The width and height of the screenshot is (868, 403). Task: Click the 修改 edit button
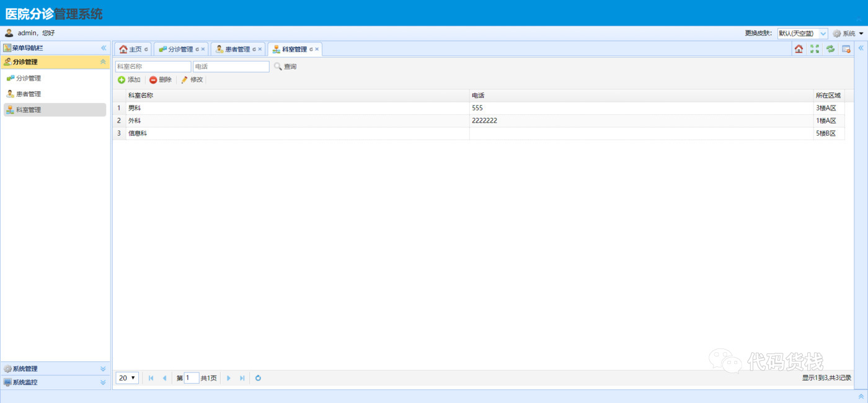click(x=192, y=79)
